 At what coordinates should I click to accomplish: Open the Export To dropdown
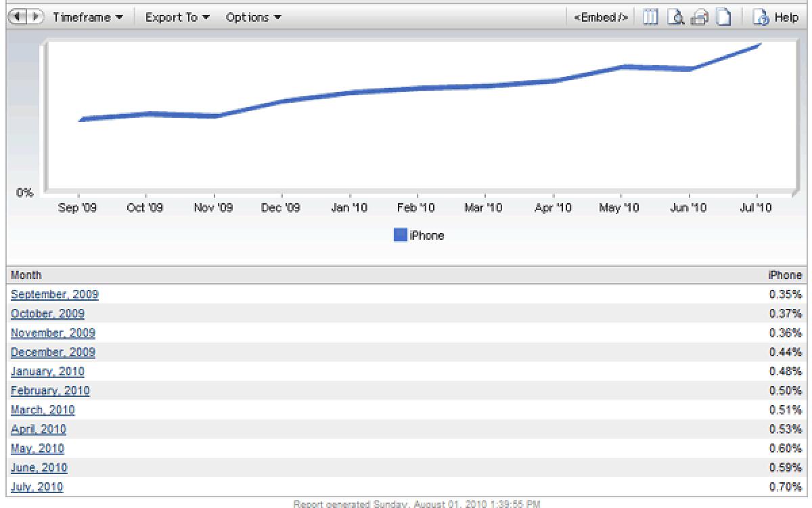178,18
